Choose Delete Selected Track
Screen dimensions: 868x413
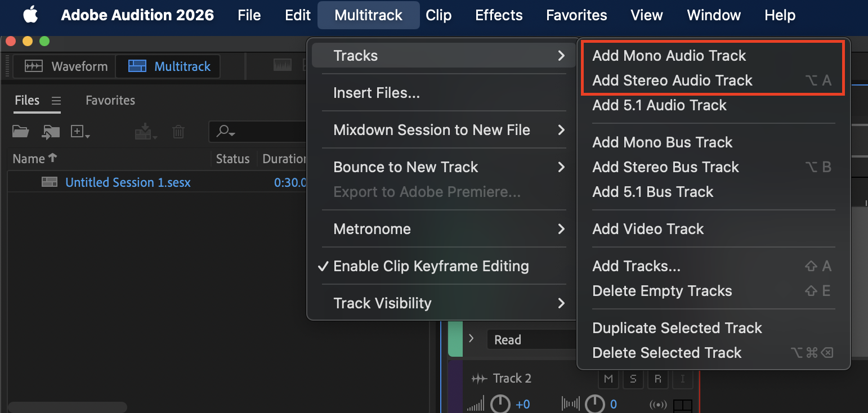714,353
